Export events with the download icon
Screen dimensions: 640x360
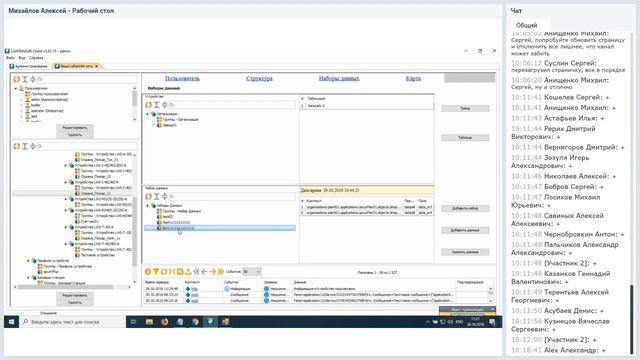188,271
